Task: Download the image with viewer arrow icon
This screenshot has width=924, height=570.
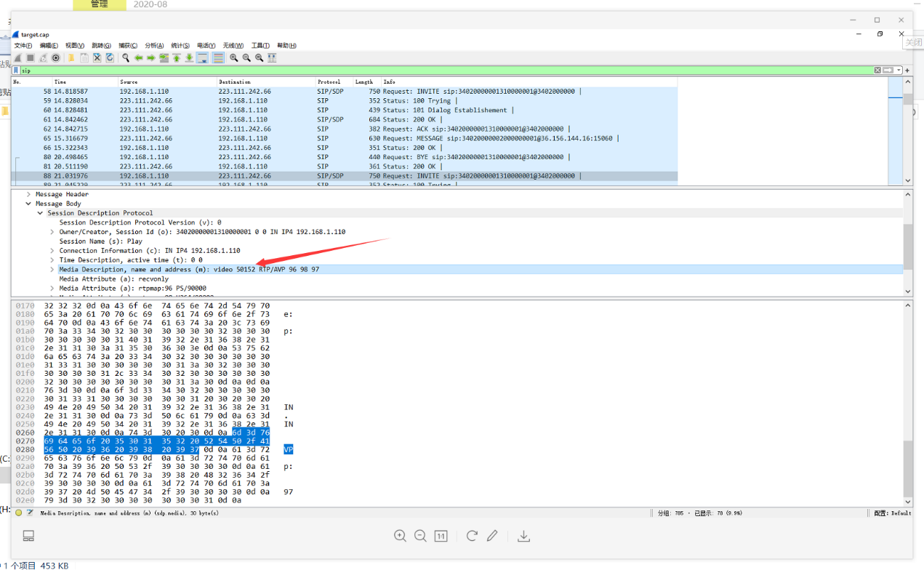Action: point(523,536)
